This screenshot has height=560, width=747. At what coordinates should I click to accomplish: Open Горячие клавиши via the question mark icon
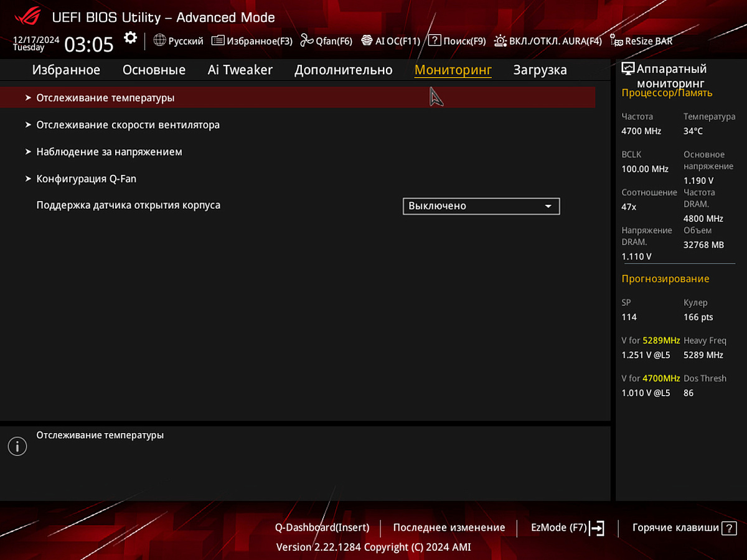coord(729,528)
